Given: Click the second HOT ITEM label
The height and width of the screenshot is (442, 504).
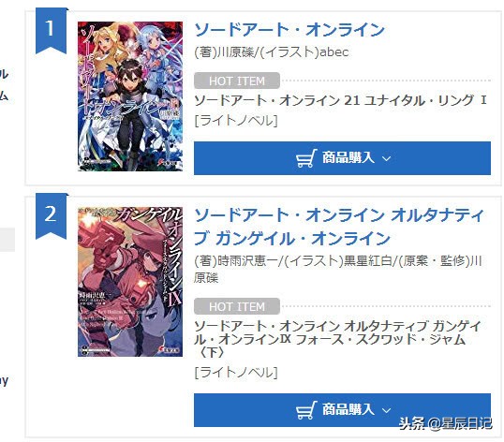Looking at the screenshot, I should tap(237, 306).
